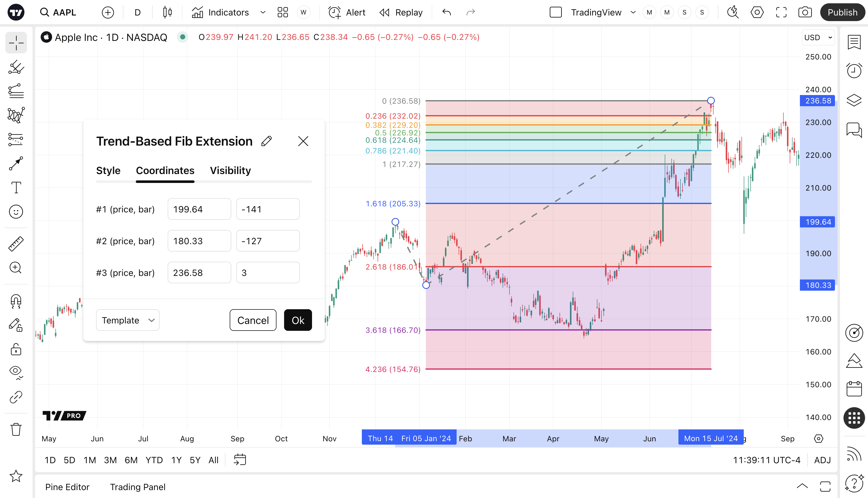Take a chart snapshot with camera icon
The height and width of the screenshot is (498, 868).
[805, 12]
